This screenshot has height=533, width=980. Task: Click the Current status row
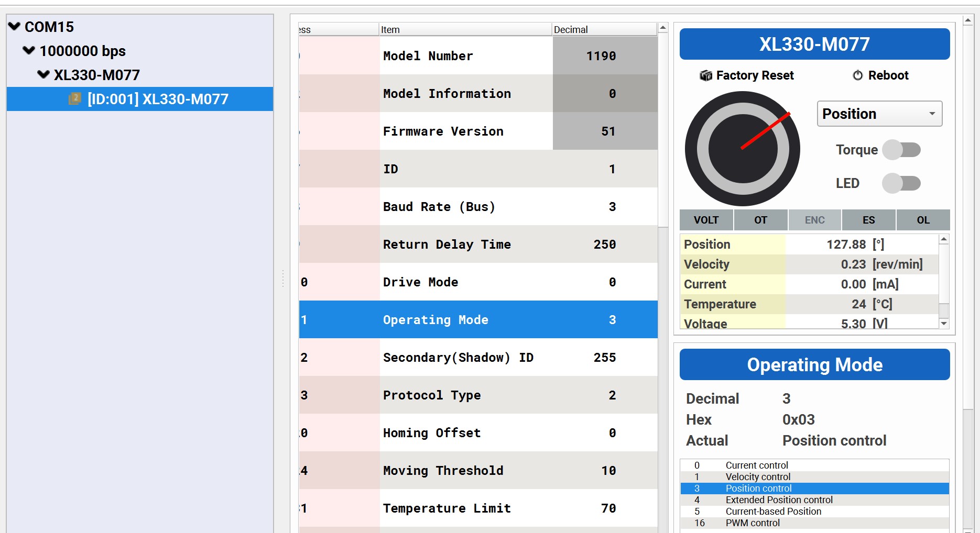[x=809, y=284]
